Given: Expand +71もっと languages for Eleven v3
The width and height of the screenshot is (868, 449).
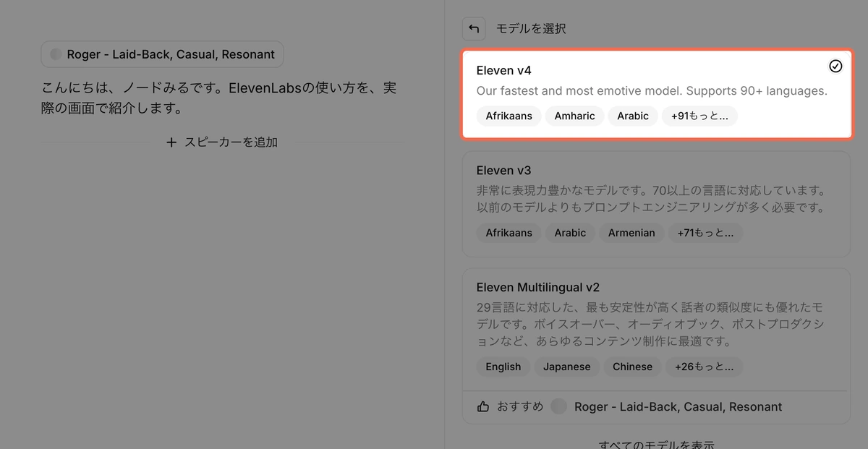Looking at the screenshot, I should [705, 233].
